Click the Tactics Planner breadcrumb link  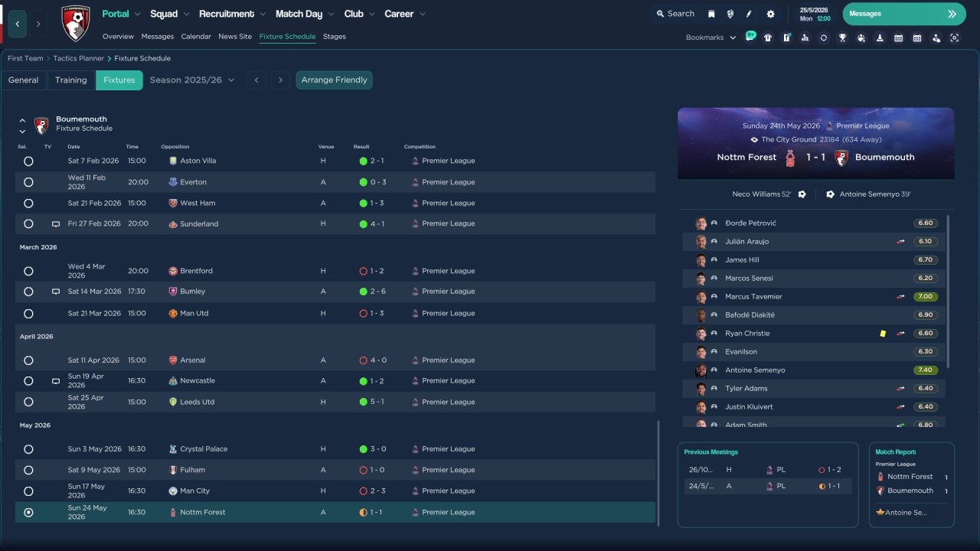[x=80, y=58]
